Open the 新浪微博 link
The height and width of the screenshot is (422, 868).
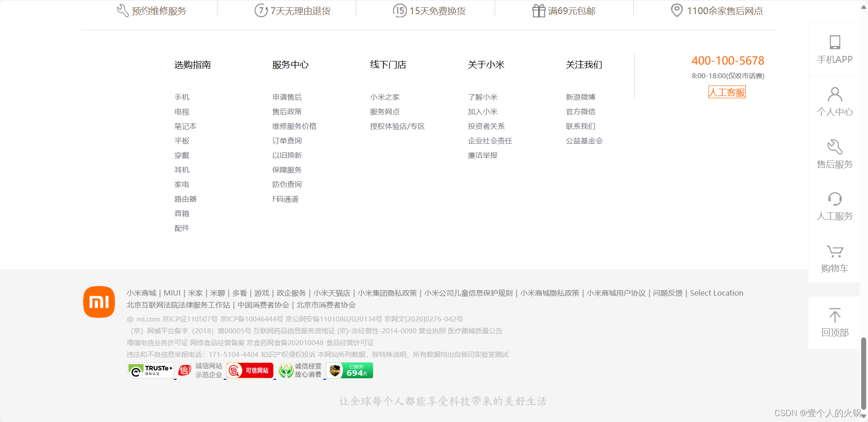(x=580, y=97)
